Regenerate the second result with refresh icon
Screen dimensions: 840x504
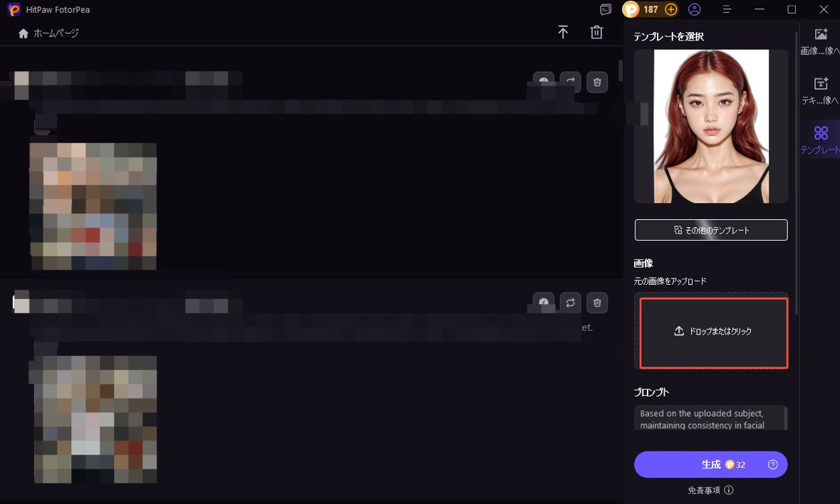pyautogui.click(x=570, y=303)
